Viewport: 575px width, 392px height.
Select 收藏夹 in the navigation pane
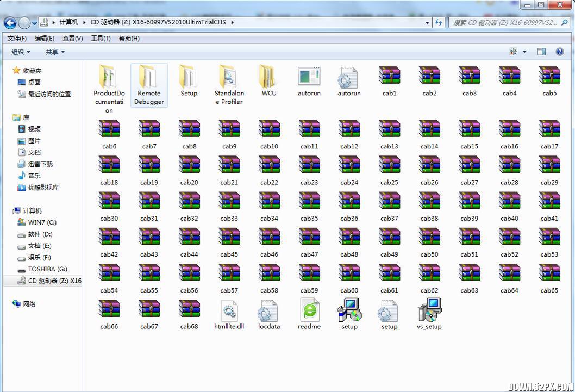coord(32,71)
